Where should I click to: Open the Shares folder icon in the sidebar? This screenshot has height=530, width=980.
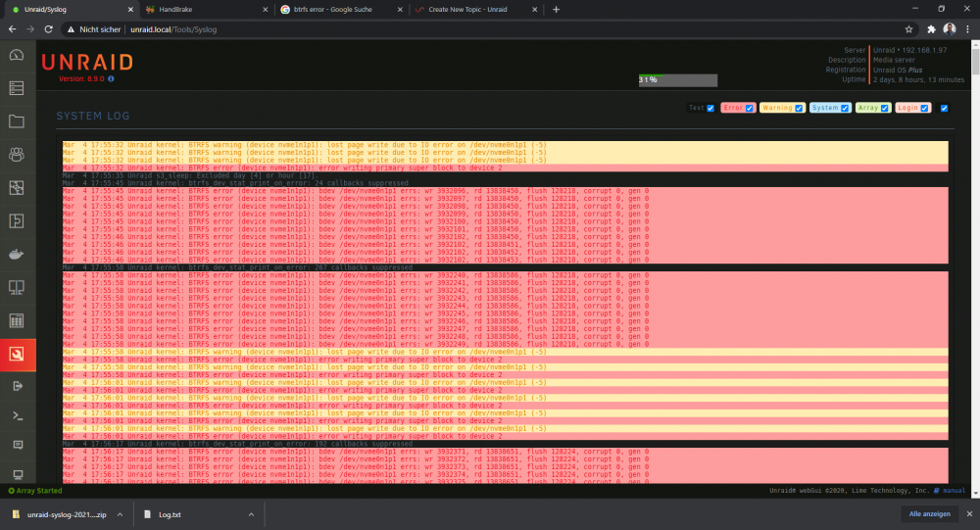[x=17, y=121]
